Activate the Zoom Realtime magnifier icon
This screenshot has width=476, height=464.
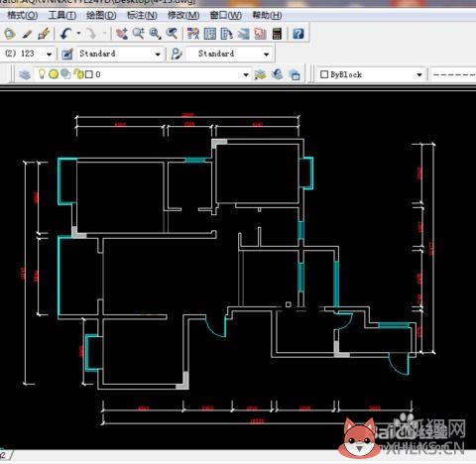[x=138, y=34]
